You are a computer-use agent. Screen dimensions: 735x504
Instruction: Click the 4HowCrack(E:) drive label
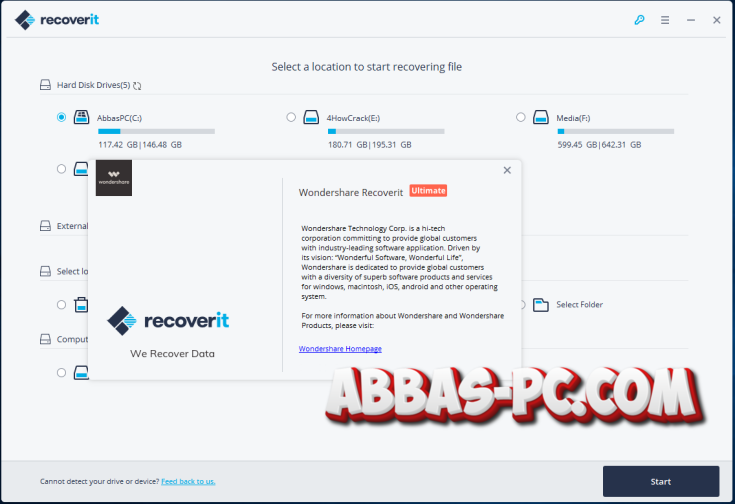point(353,118)
